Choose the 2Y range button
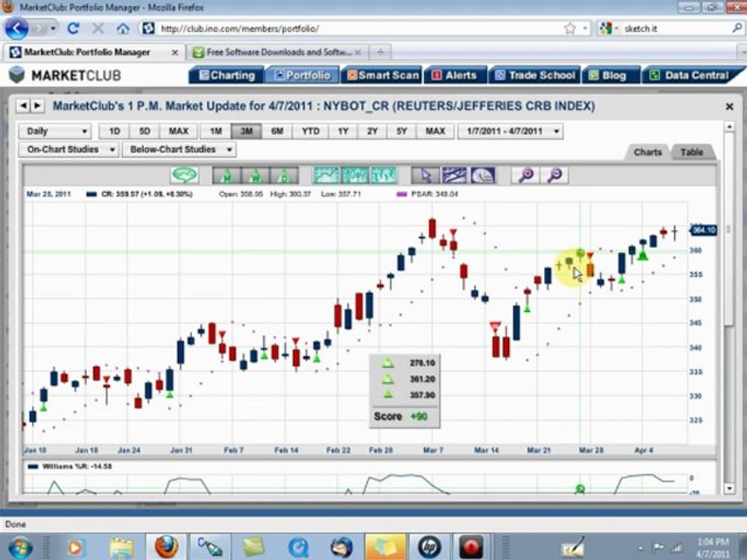 [x=372, y=131]
